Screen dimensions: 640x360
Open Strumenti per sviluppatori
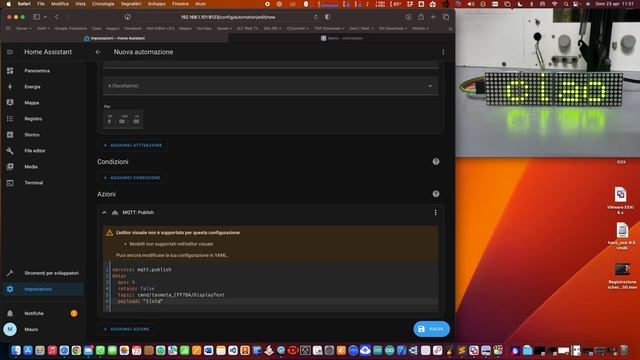pos(51,273)
